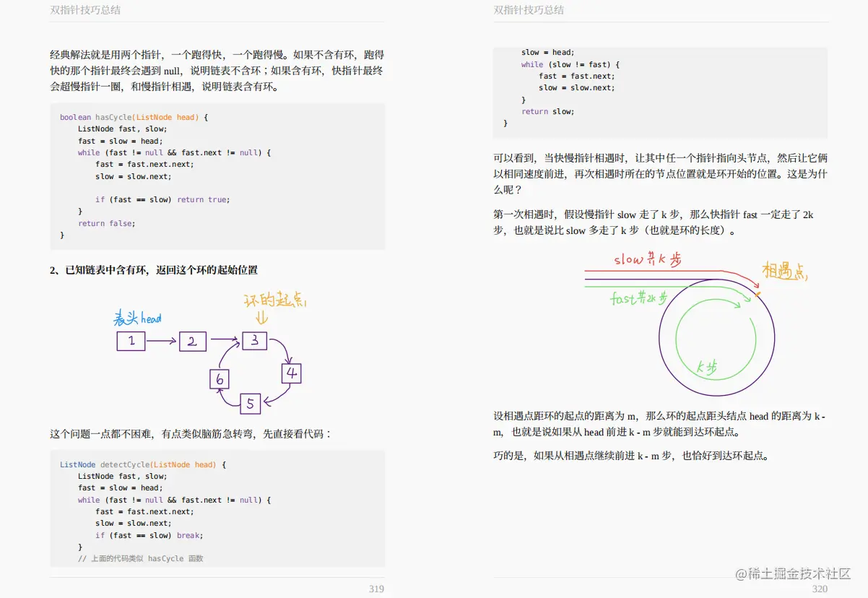
Task: Click the right page header 双指针技巧总结
Action: point(528,9)
